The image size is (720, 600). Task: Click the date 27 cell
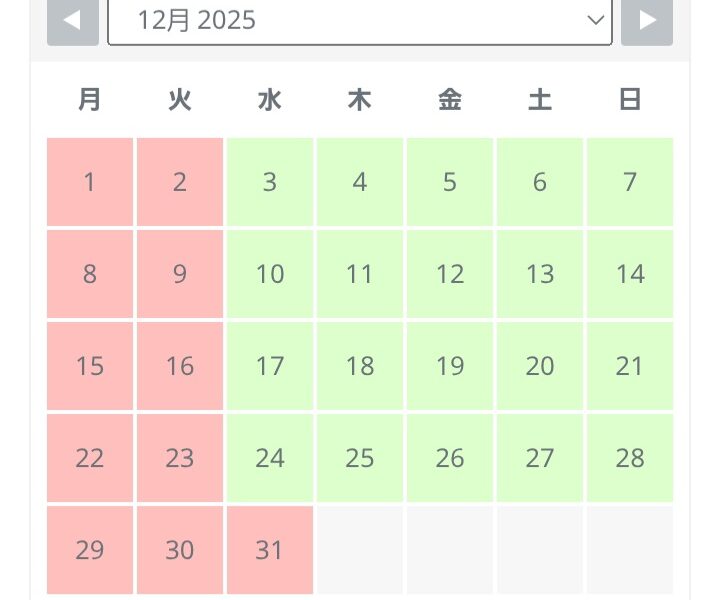tap(540, 458)
